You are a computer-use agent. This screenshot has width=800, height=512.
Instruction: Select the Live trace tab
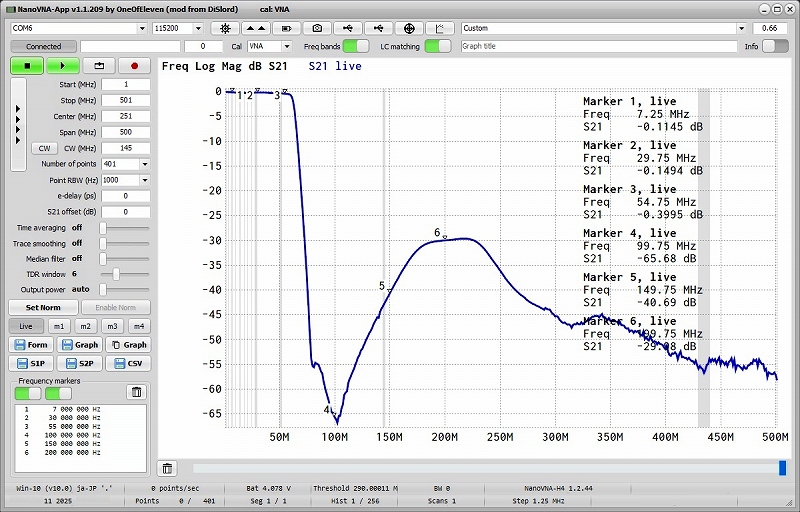tap(26, 326)
